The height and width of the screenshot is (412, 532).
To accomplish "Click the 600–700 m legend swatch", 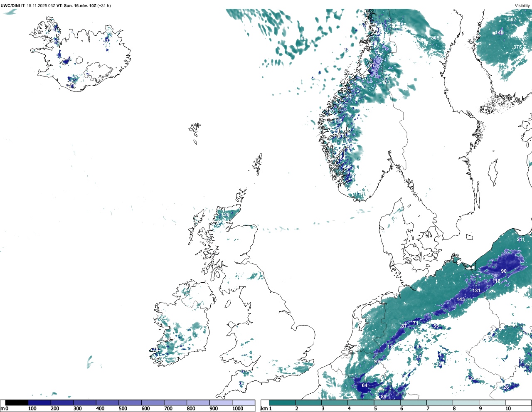I will click(153, 402).
